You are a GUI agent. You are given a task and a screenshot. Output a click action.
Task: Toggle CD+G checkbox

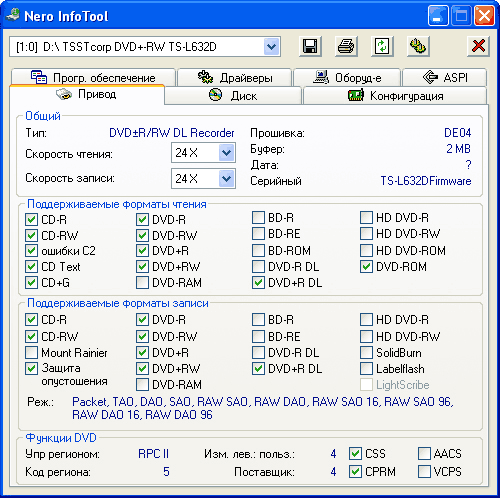pyautogui.click(x=31, y=283)
